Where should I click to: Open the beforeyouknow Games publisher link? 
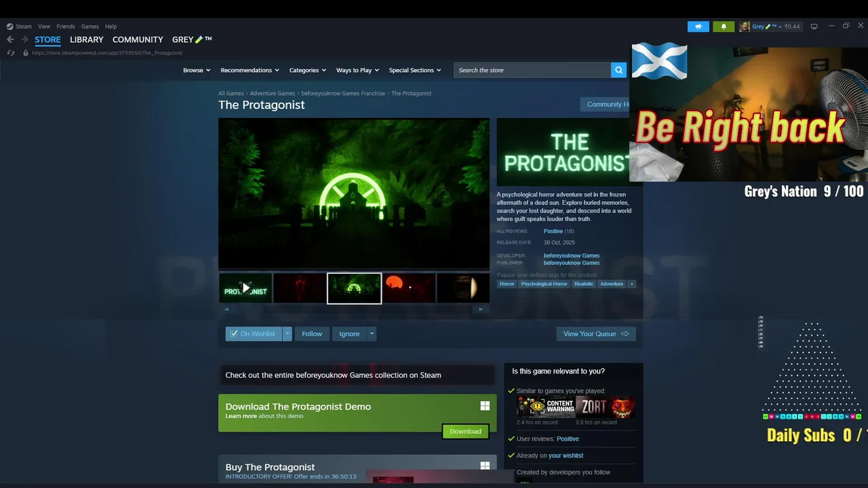pyautogui.click(x=571, y=263)
